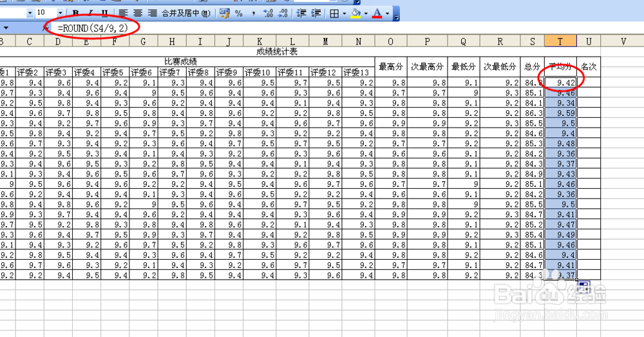Apply percent style format
644x337 pixels.
239,13
